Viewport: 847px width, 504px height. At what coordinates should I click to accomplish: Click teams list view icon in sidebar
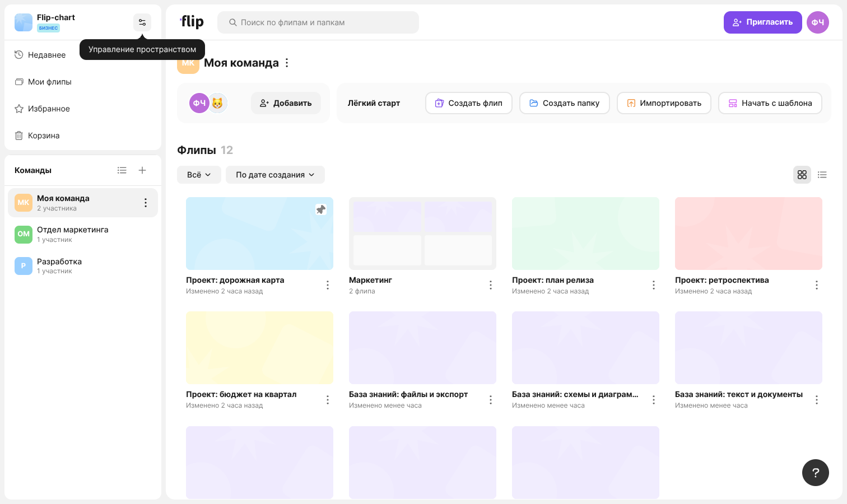coord(122,170)
